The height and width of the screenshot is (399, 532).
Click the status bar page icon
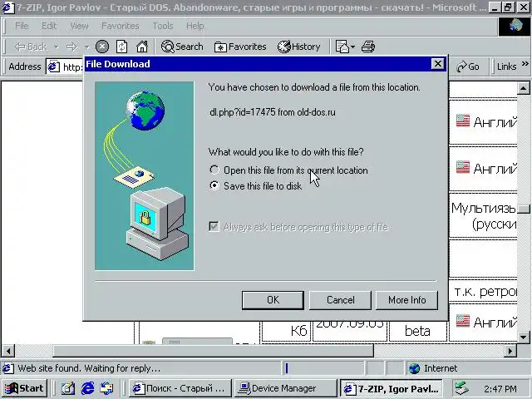8,368
